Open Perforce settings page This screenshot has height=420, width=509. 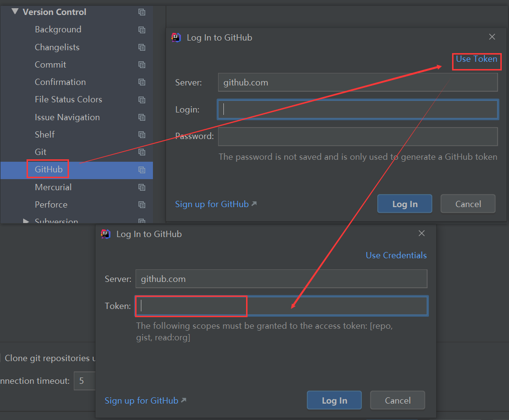[x=51, y=205]
